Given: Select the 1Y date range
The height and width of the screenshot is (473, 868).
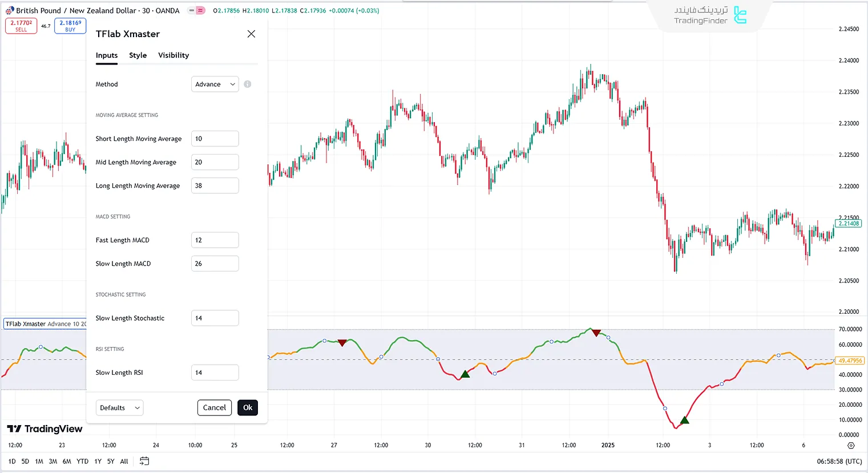Looking at the screenshot, I should (x=98, y=462).
